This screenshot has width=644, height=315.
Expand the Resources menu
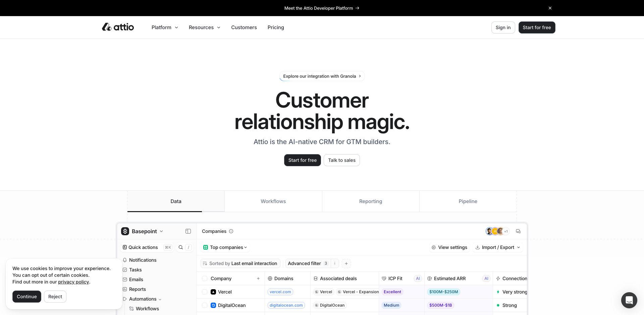pos(204,27)
